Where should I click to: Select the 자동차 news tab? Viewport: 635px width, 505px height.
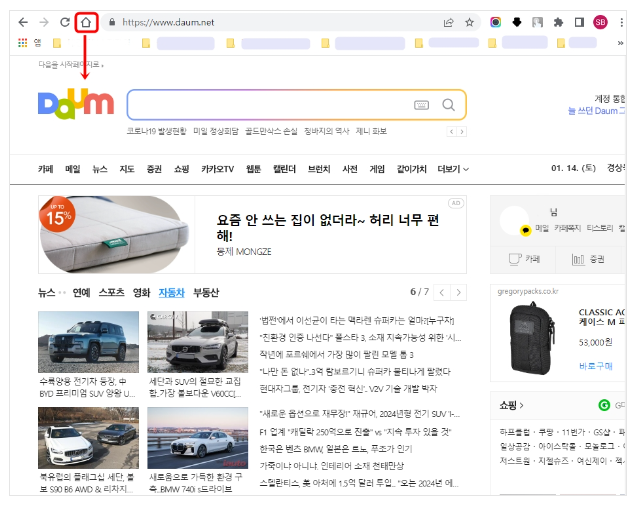point(172,292)
